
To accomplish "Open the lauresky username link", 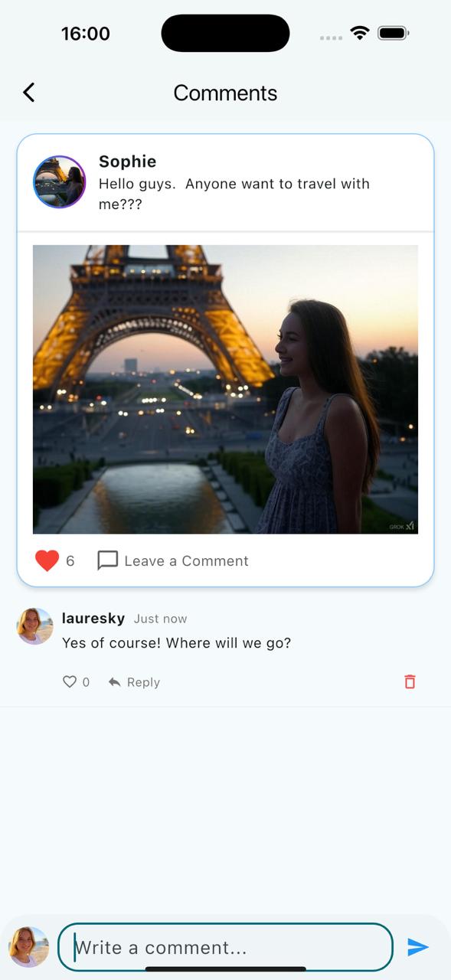I will point(93,619).
